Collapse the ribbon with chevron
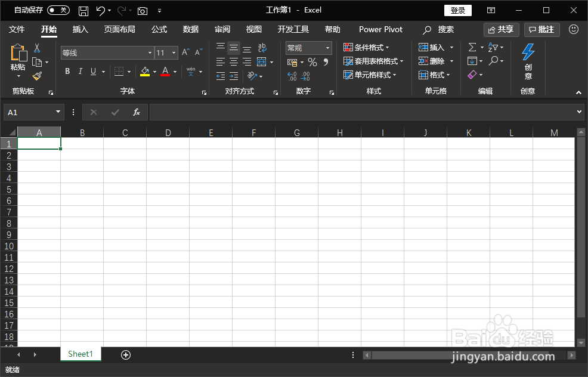The height and width of the screenshot is (377, 588). 578,92
